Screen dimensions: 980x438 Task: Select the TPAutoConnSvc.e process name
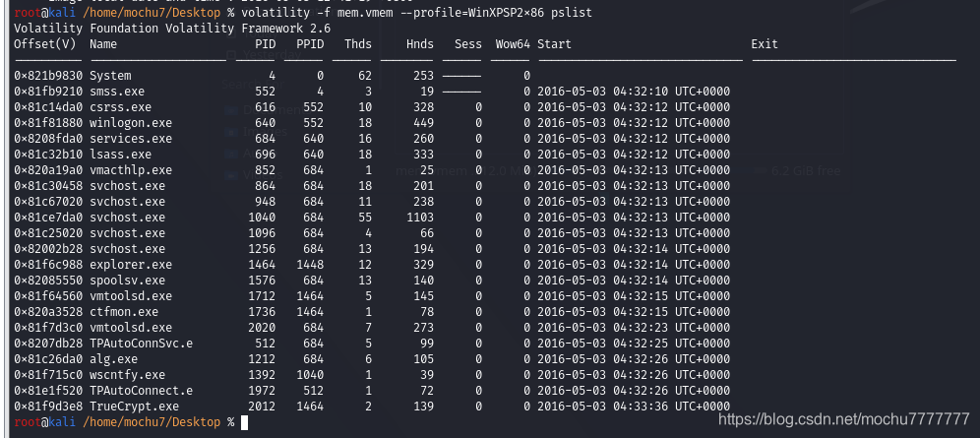(142, 344)
